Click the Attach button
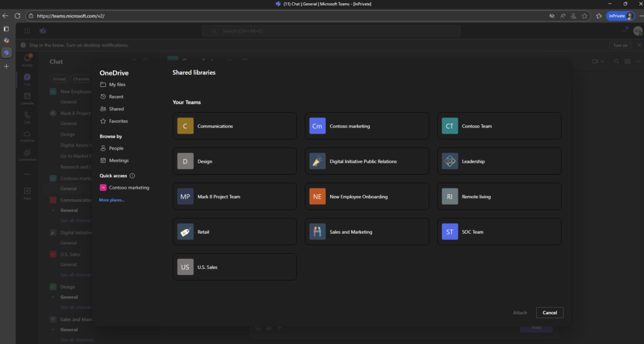Screen dimensions: 644x344 click(520, 312)
